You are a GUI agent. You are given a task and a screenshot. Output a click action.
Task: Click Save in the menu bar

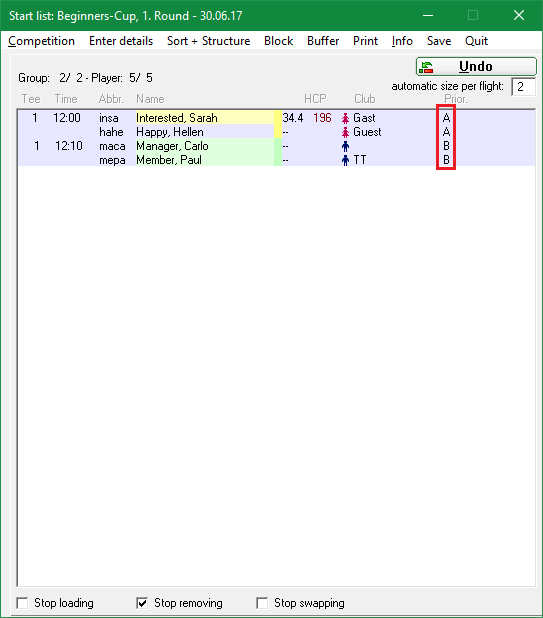439,41
